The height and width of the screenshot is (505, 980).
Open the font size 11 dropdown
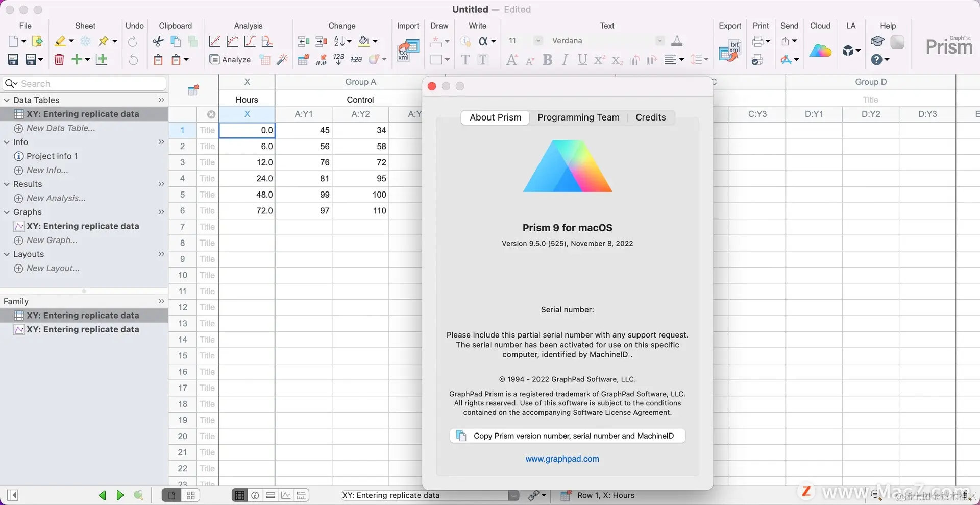(538, 41)
